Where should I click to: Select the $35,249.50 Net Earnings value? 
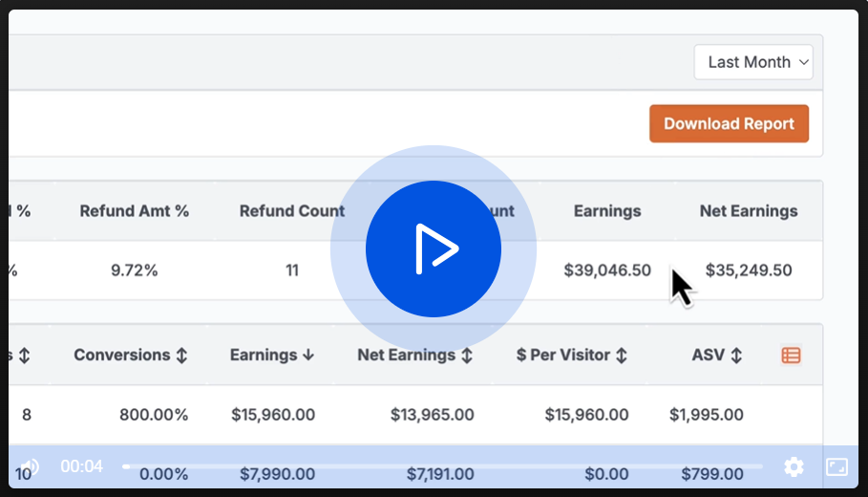point(749,270)
